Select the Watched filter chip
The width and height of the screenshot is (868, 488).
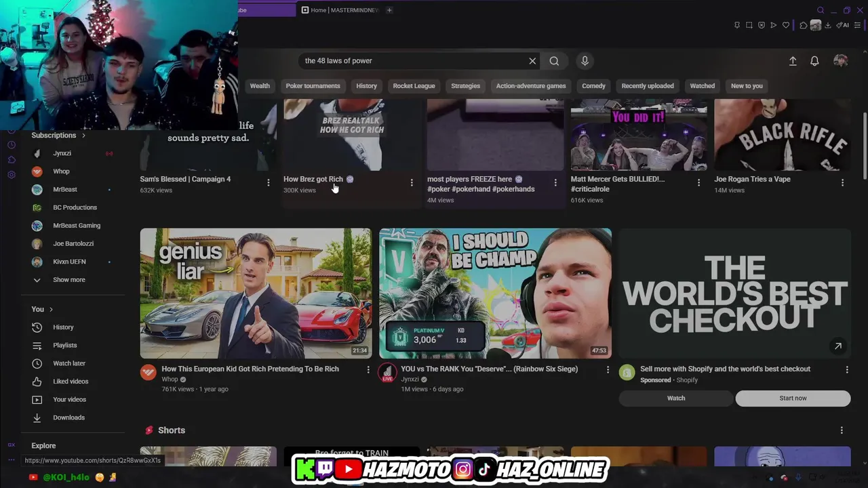(703, 86)
